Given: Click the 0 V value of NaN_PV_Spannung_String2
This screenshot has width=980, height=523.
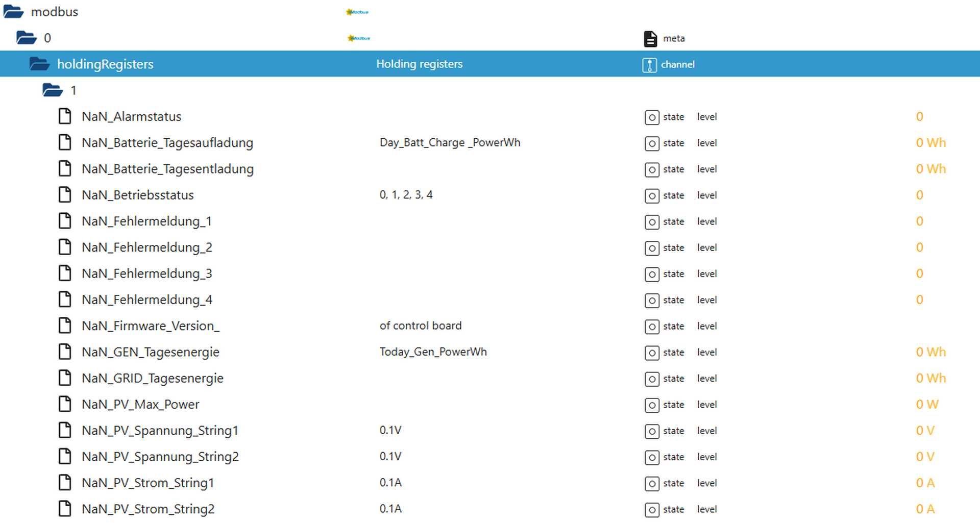Looking at the screenshot, I should (x=925, y=457).
